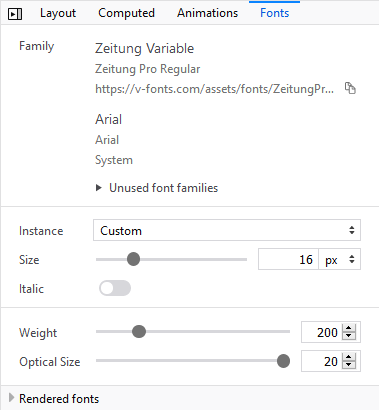Switch to the Computed tab
This screenshot has height=410, width=379.
[x=126, y=13]
